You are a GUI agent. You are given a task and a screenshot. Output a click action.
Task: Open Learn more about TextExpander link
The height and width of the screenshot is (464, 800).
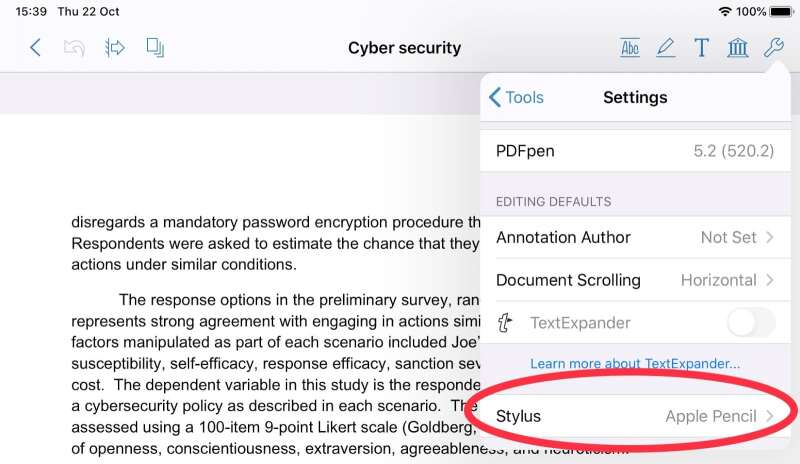point(635,363)
